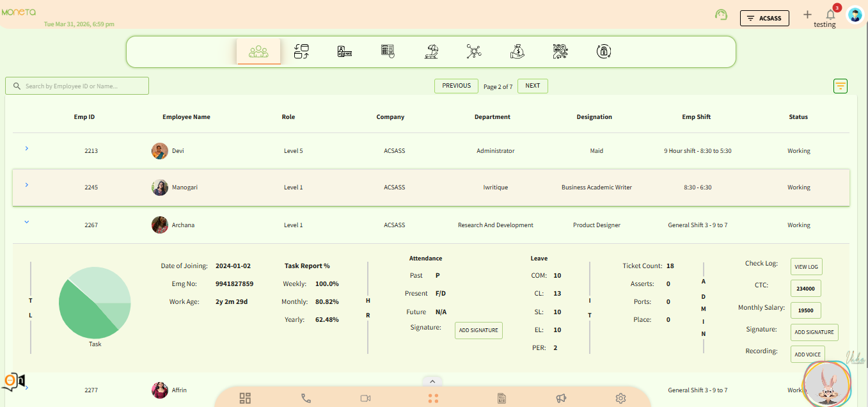Image resolution: width=868 pixels, height=407 pixels.
Task: Click the padlock security icon
Action: coord(603,52)
